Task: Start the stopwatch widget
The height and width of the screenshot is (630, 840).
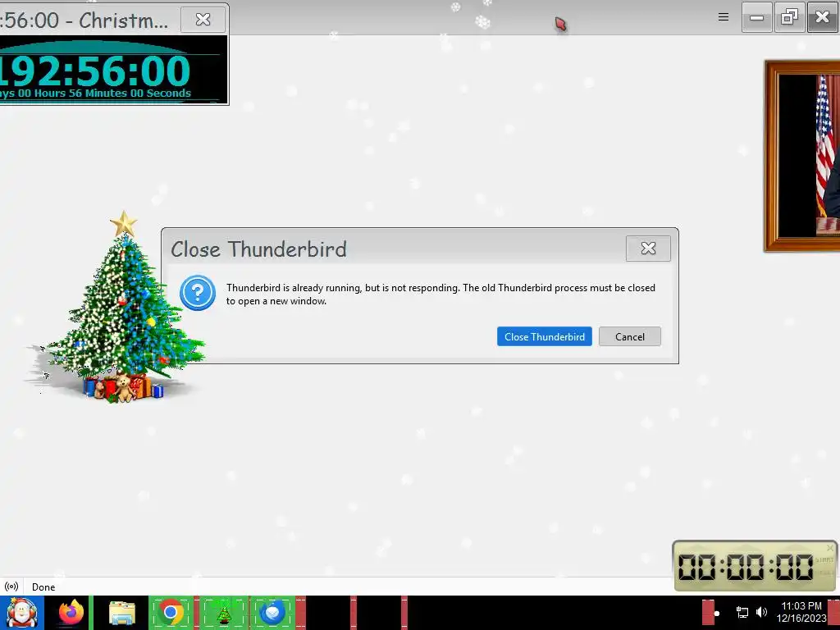Action: [824, 560]
